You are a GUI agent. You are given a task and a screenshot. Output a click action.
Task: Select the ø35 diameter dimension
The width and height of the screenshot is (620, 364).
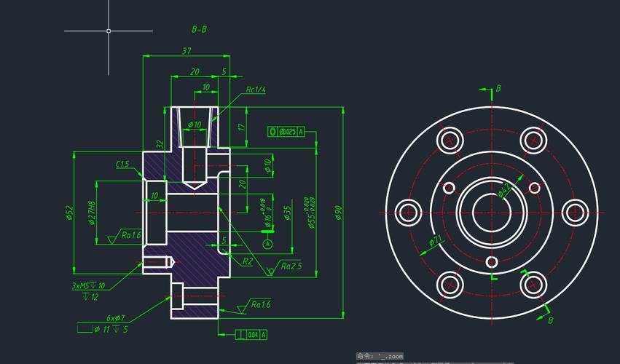[x=287, y=213]
